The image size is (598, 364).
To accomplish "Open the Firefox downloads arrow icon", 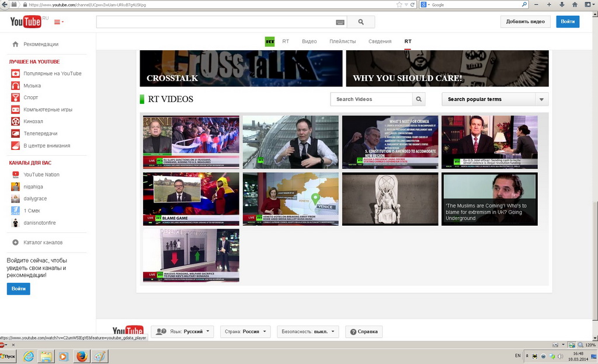I will tap(562, 5).
